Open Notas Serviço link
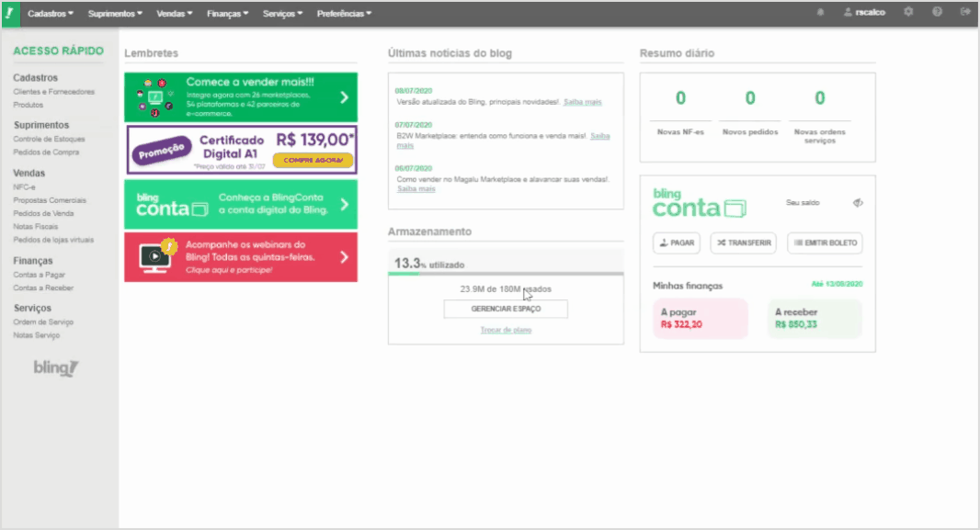980x530 pixels. 36,335
